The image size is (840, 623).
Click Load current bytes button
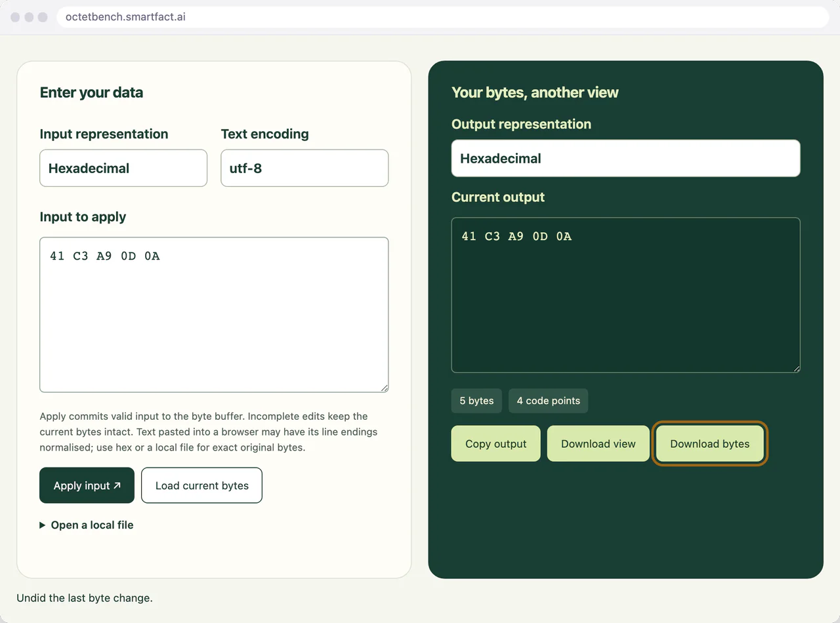[202, 485]
